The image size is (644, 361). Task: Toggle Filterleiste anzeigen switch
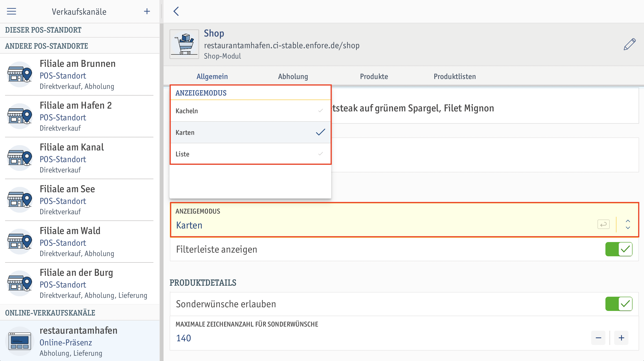[619, 249]
